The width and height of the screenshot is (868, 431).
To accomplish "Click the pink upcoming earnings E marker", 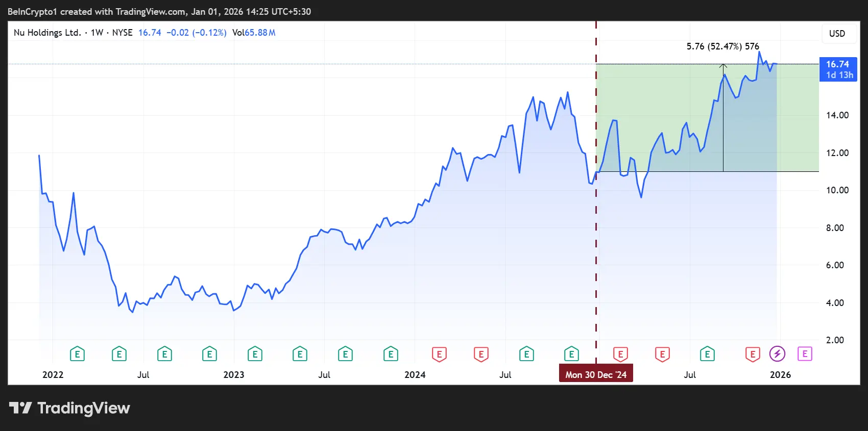I will click(x=805, y=353).
